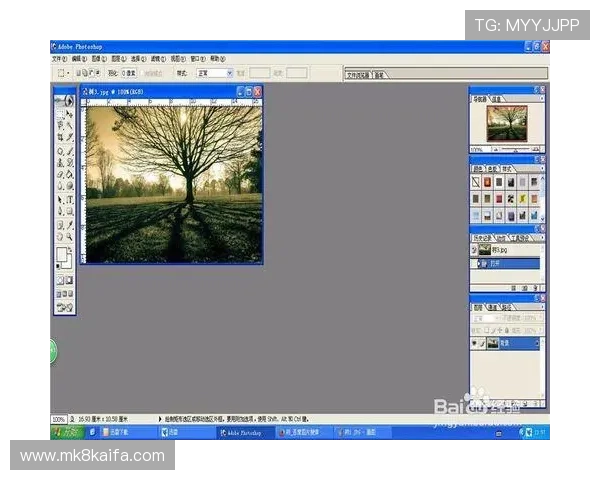Open the Image menu in the menu bar
600x480 pixels.
pos(97,59)
